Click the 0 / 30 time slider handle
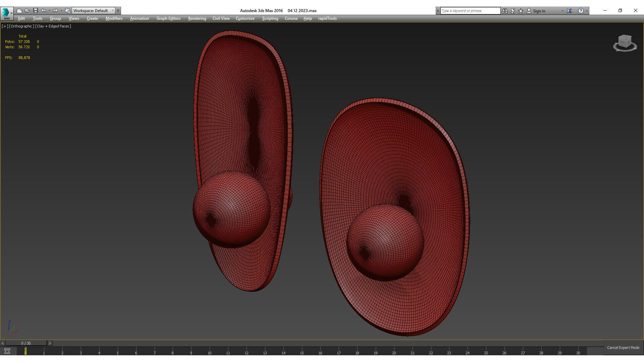Screen dimensions: 644x362 pos(26,343)
